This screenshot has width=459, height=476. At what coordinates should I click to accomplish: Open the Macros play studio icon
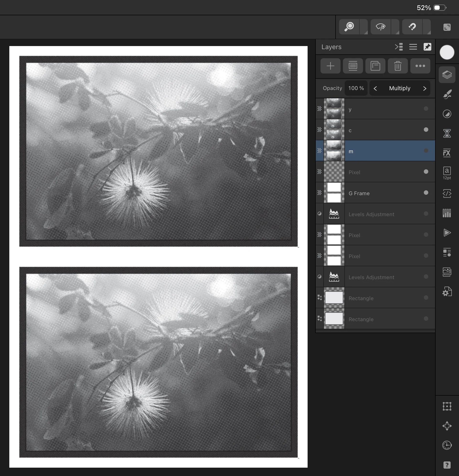point(447,233)
